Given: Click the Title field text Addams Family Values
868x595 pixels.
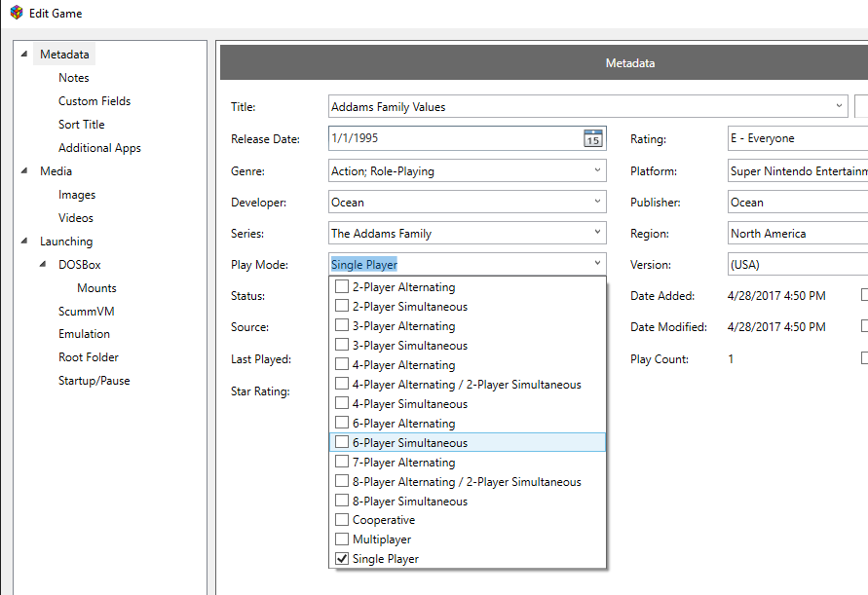Looking at the screenshot, I should [388, 107].
